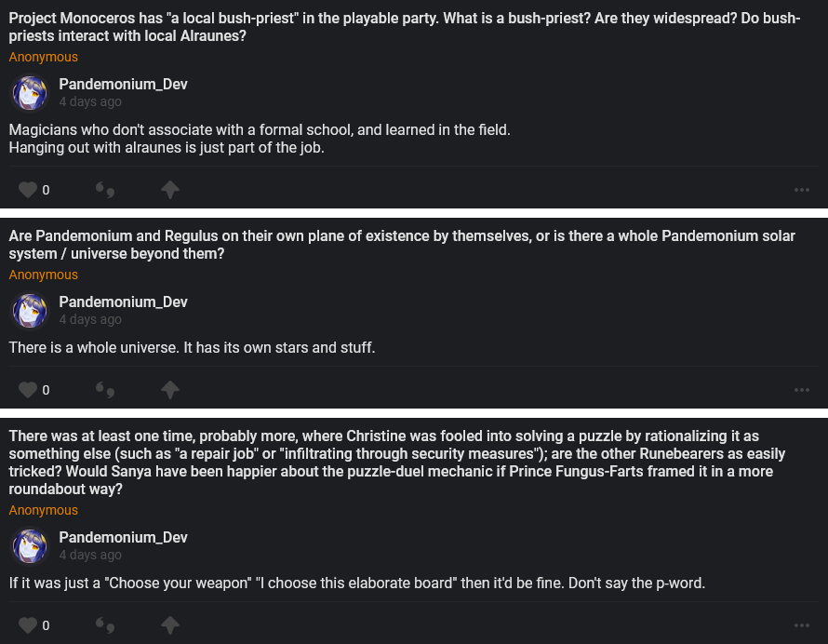
Task: Quote the whole universe answer
Action: 105,389
